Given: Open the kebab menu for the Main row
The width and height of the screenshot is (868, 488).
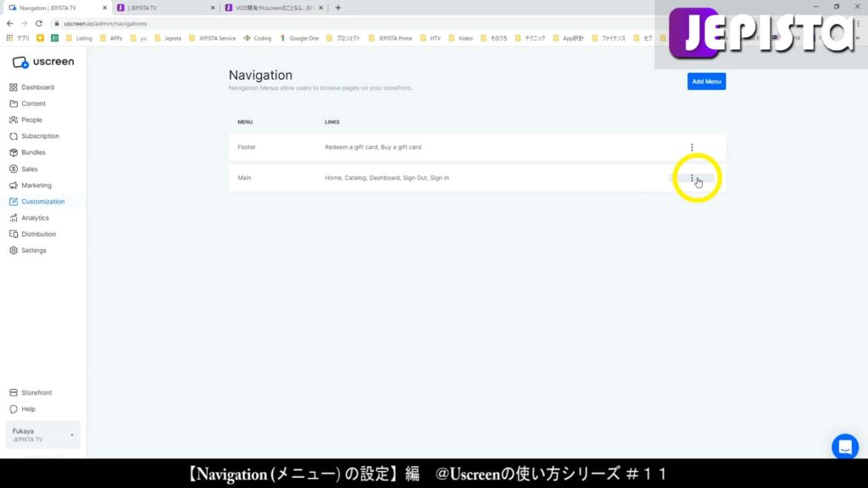Looking at the screenshot, I should 693,178.
